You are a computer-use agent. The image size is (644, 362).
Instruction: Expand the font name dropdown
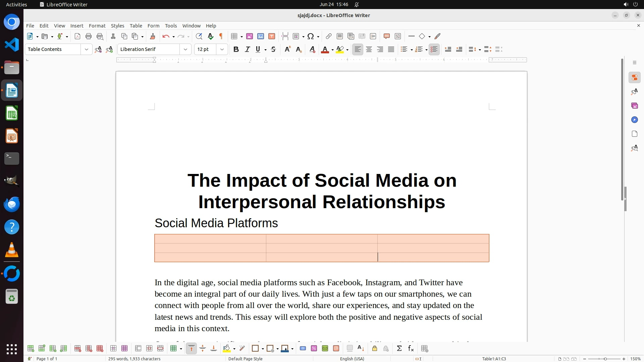pos(185,49)
